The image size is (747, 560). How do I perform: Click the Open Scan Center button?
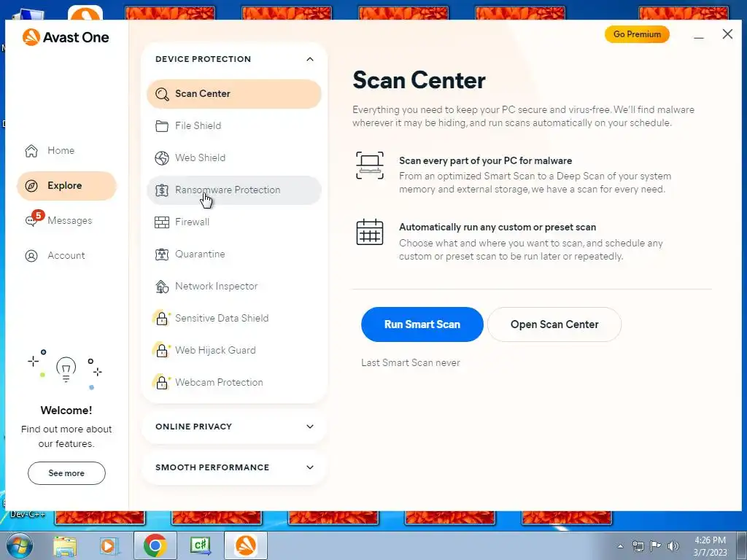[x=554, y=324]
